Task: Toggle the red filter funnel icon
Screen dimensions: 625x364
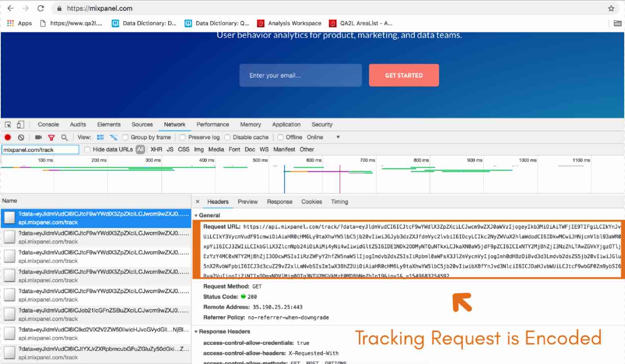Action: point(51,137)
